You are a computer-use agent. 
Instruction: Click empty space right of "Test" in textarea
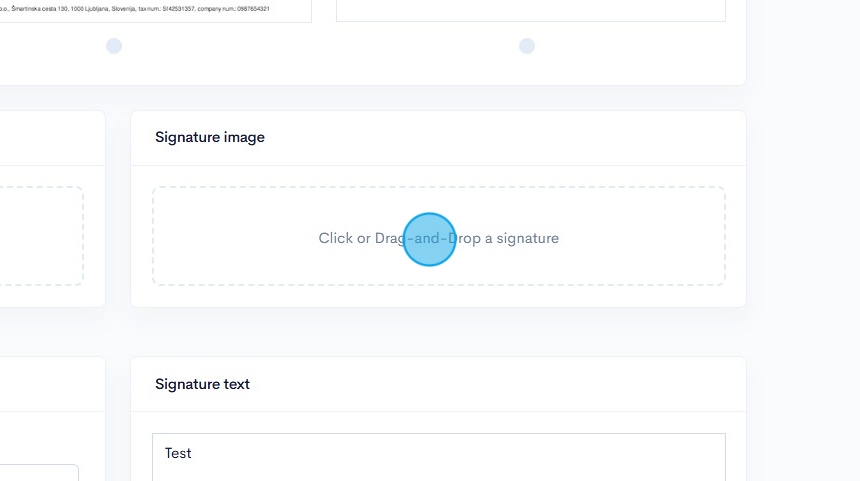[450, 453]
